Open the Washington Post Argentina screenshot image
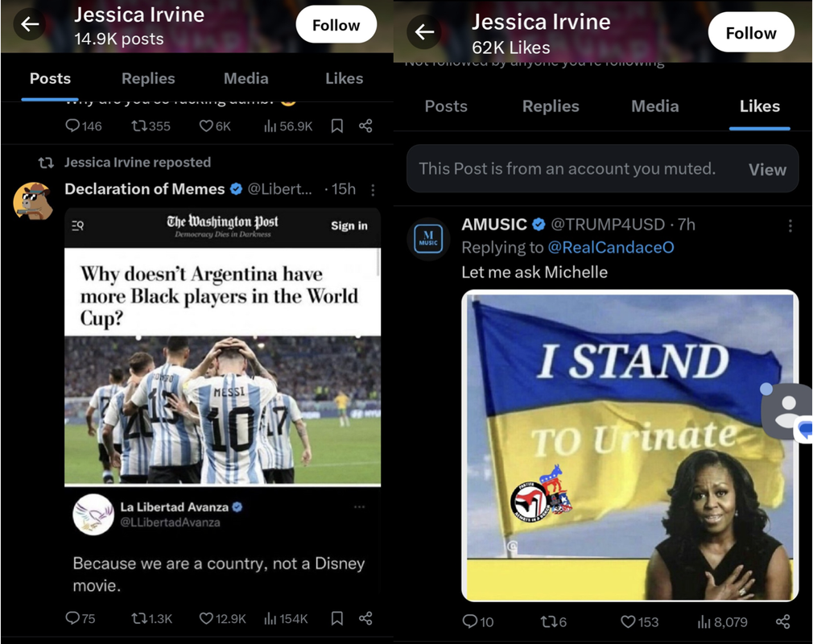Image resolution: width=813 pixels, height=644 pixels. click(222, 346)
